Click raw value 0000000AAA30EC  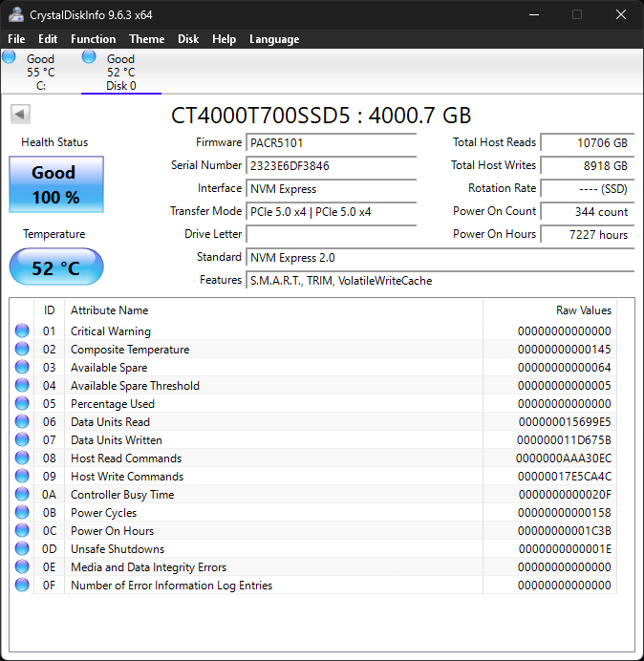coord(564,458)
